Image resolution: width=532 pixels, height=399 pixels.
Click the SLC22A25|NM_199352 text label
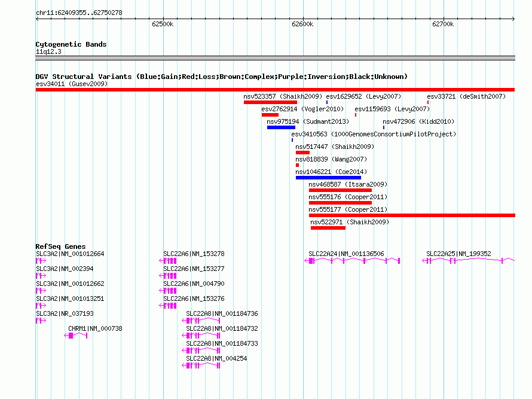pyautogui.click(x=458, y=254)
